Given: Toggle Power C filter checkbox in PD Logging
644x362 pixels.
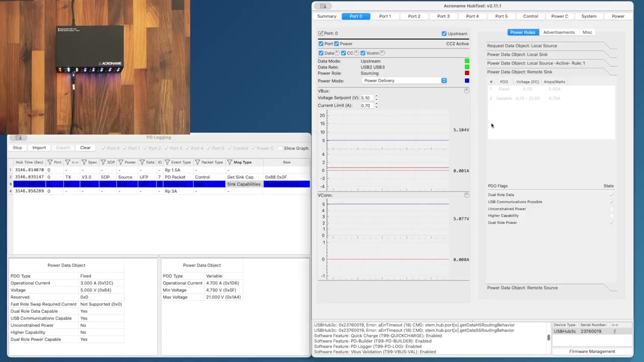Looking at the screenshot, I should (x=253, y=148).
